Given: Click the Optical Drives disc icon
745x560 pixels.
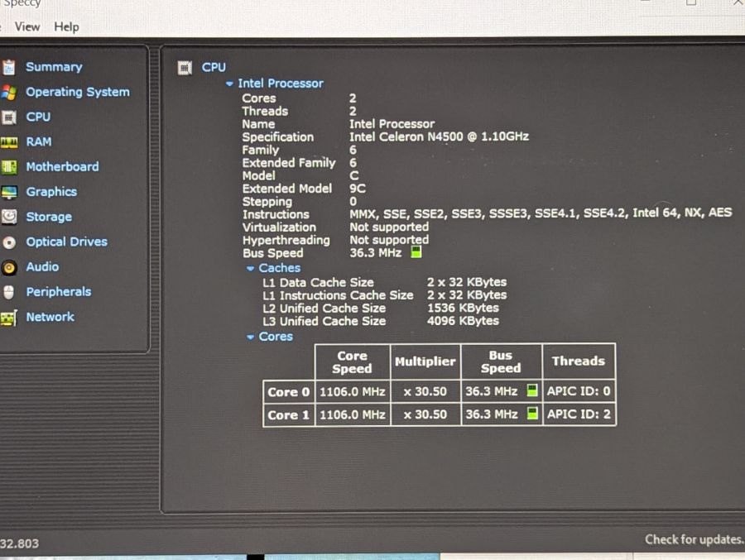Looking at the screenshot, I should coord(8,242).
